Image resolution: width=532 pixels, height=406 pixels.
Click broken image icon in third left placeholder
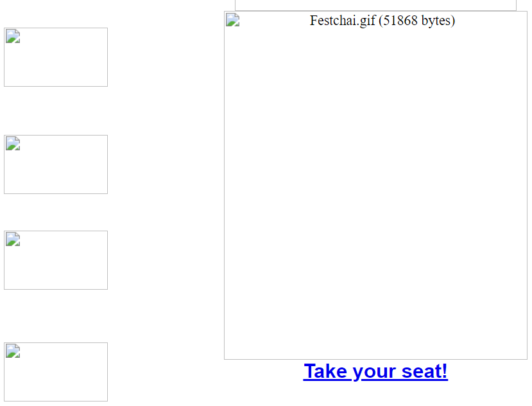pyautogui.click(x=13, y=240)
